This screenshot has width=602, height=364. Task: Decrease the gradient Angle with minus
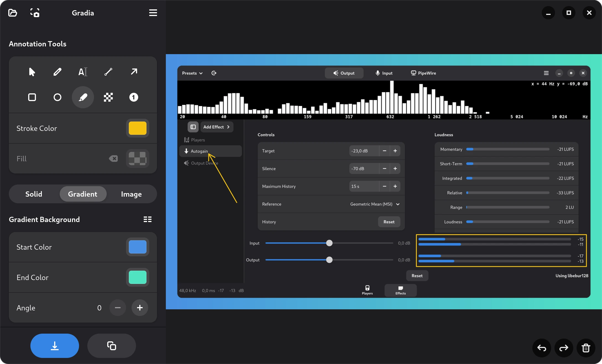[118, 308]
